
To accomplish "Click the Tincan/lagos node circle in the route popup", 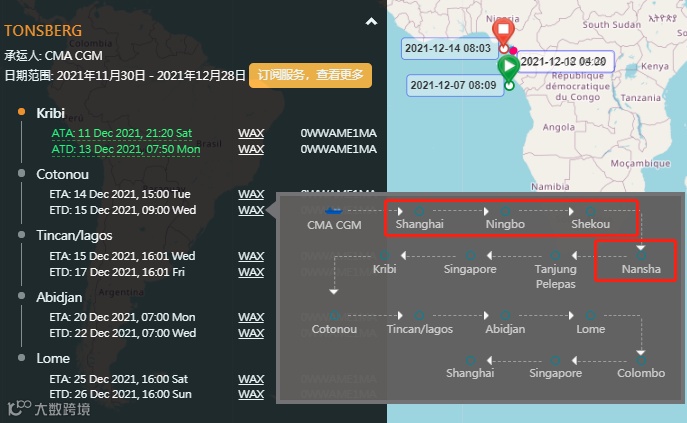I will coord(419,315).
